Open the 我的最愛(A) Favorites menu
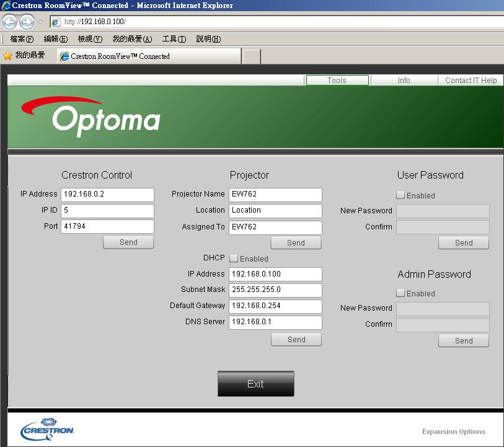The width and height of the screenshot is (504, 447). click(x=132, y=39)
